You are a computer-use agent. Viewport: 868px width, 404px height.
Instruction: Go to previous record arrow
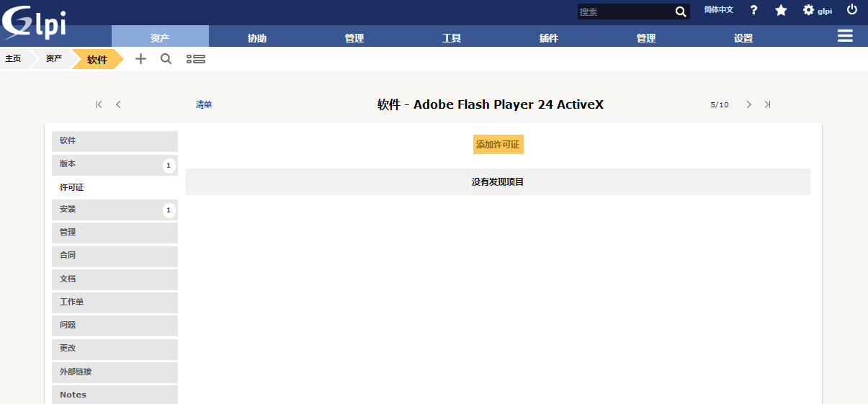pyautogui.click(x=118, y=104)
